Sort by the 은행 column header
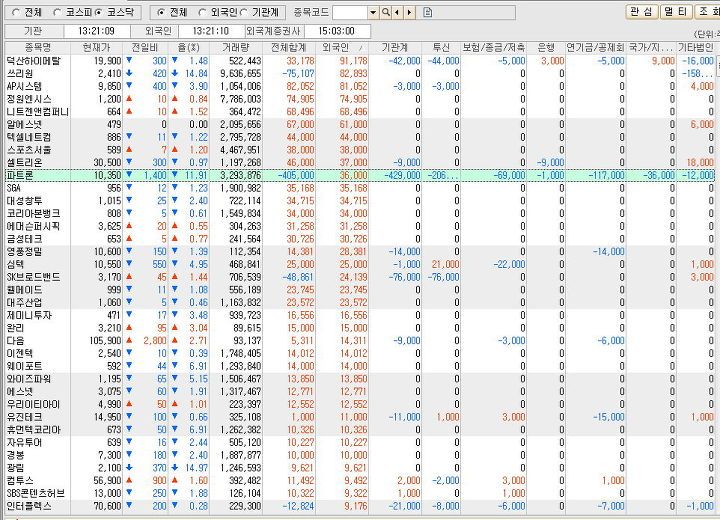 tap(546, 47)
